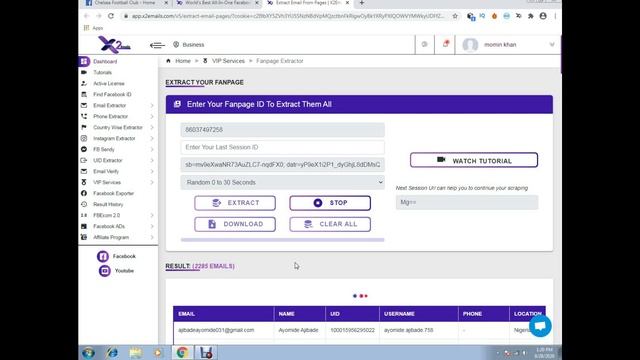Click the Fanpage ID input field
Screen dimensions: 640x360
point(282,130)
